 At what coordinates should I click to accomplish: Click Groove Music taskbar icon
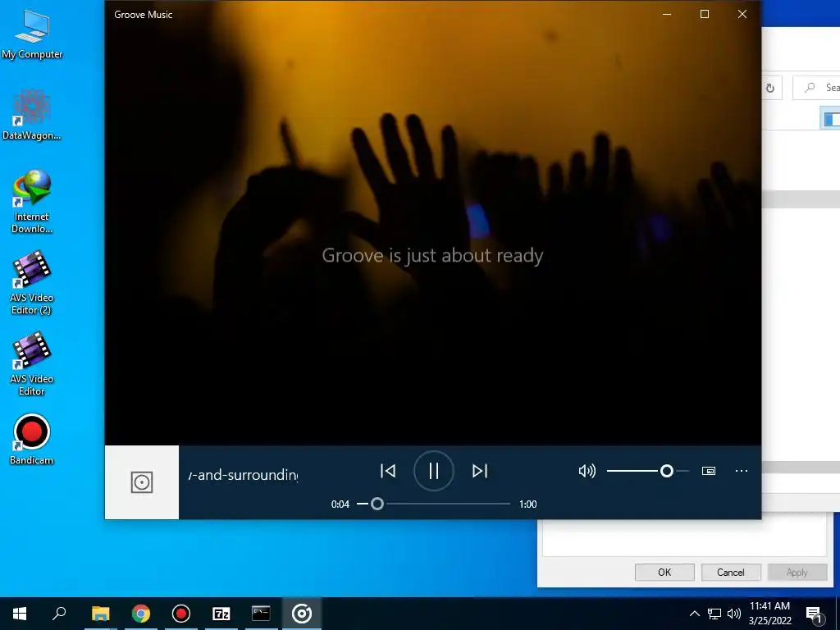point(302,614)
